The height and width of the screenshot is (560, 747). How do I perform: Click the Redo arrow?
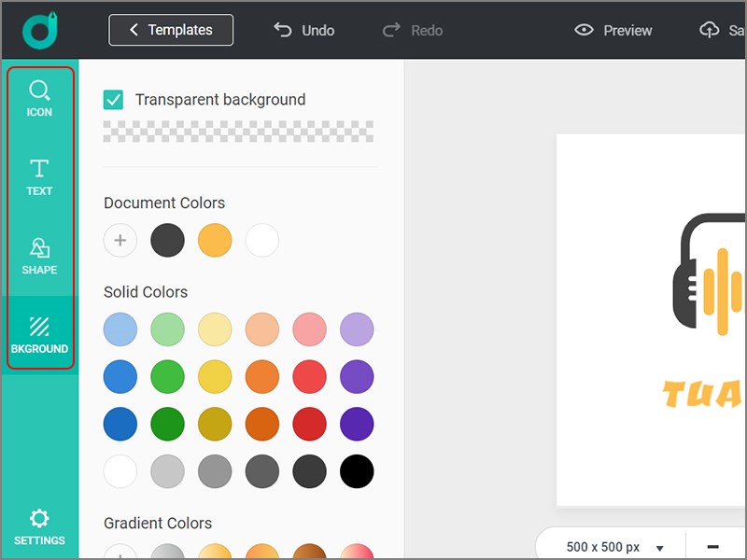pyautogui.click(x=392, y=30)
